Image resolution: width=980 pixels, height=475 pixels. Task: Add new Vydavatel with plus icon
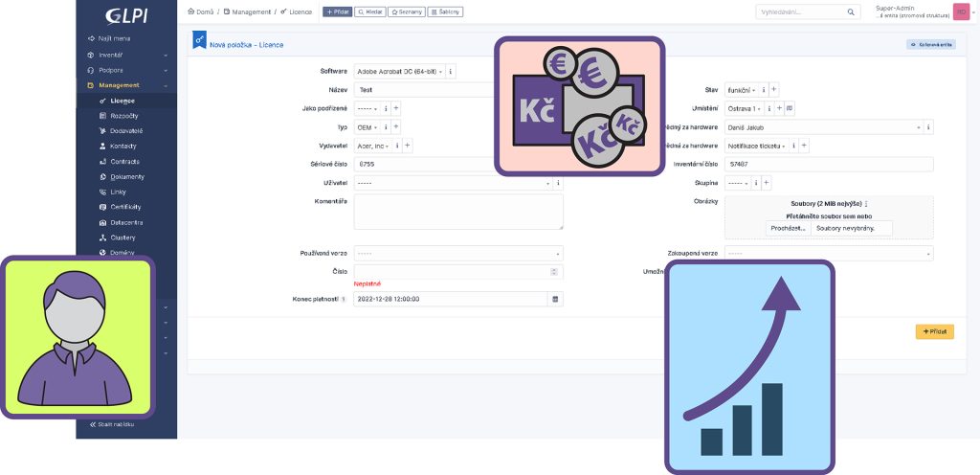click(x=408, y=146)
